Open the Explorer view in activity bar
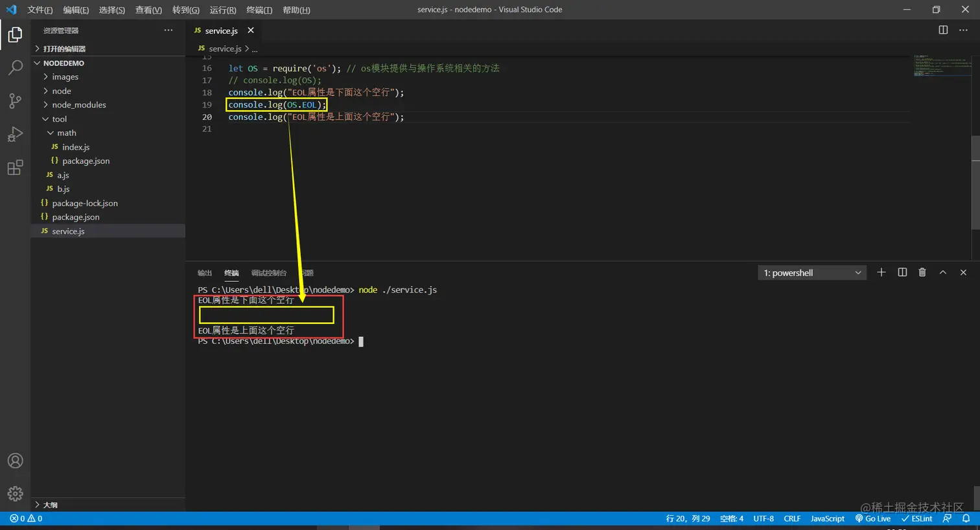Image resolution: width=980 pixels, height=530 pixels. [x=15, y=34]
